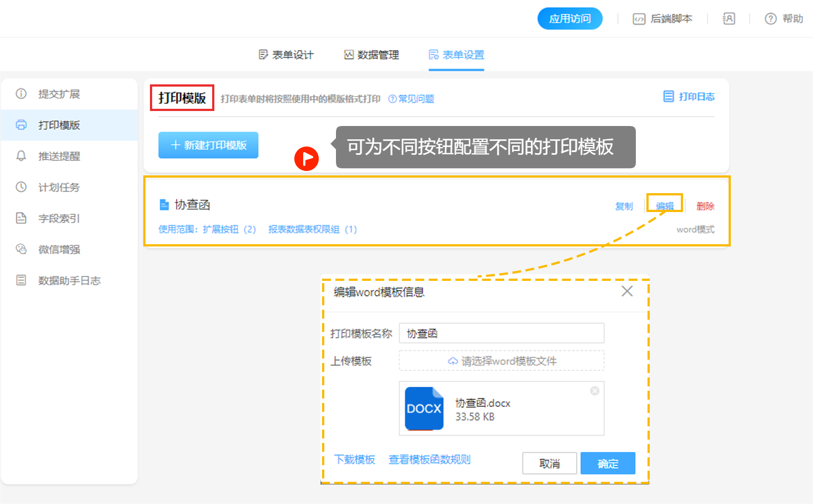813x504 pixels.
Task: Select 提交扩展 in the sidebar
Action: pyautogui.click(x=59, y=94)
